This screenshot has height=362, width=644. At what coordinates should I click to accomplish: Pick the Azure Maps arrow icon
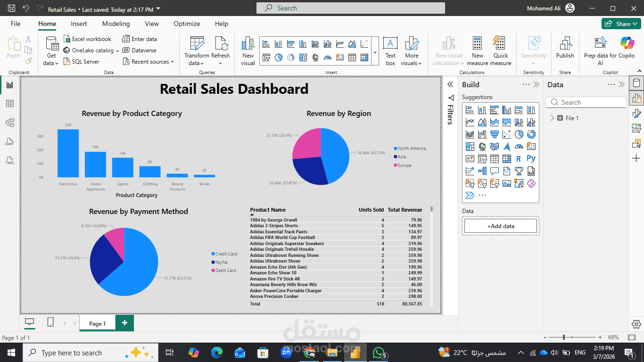pos(507,147)
